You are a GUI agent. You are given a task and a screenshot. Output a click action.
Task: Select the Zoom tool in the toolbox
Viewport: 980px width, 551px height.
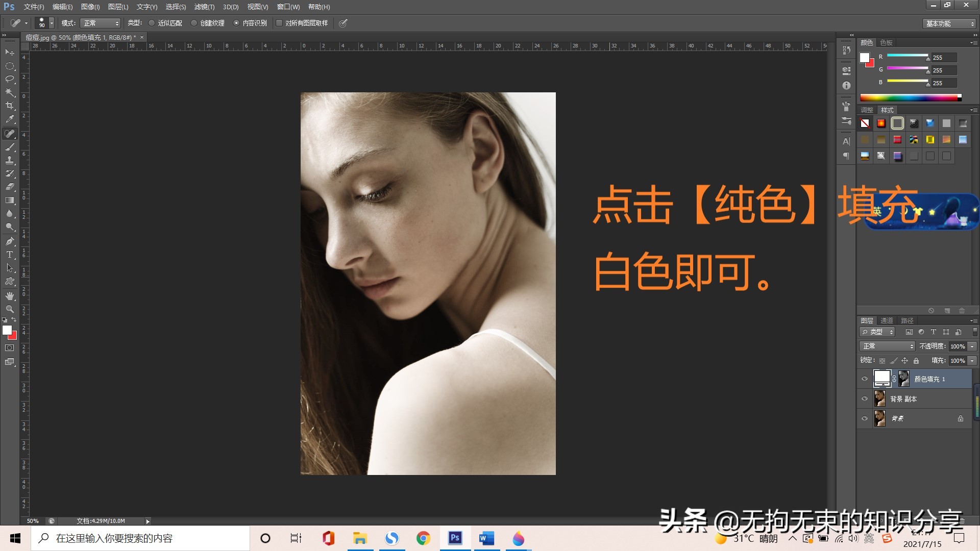[9, 309]
